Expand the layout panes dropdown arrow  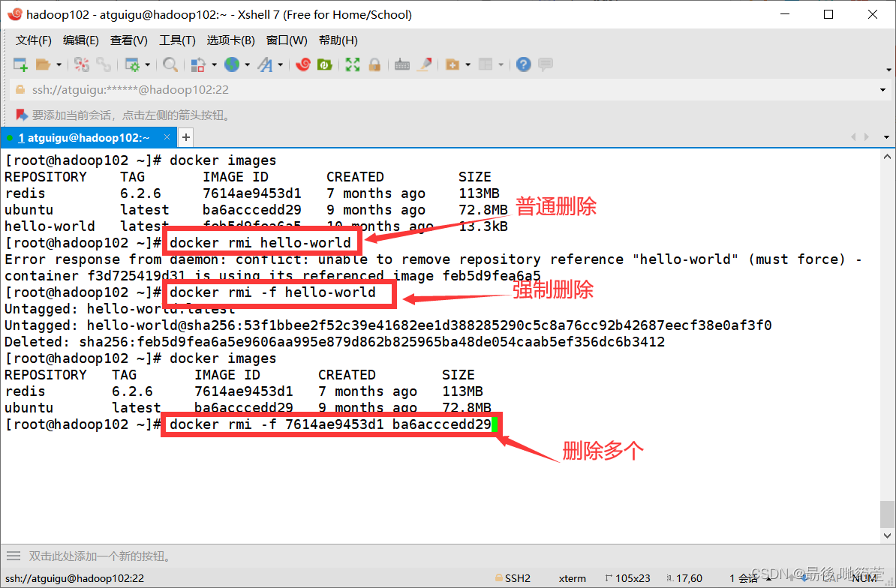coord(501,64)
